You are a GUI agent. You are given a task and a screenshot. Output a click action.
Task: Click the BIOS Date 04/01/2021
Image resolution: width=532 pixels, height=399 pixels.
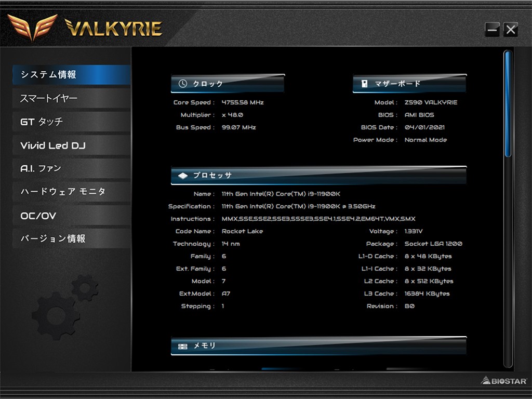424,128
